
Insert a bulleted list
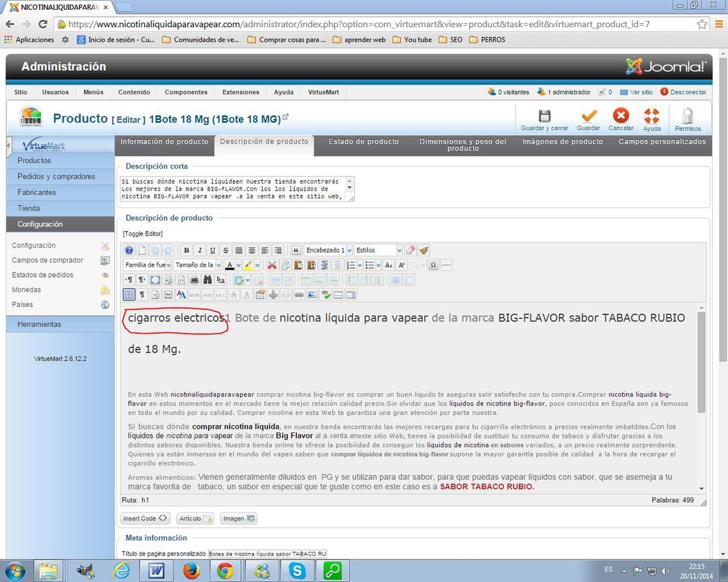click(370, 265)
